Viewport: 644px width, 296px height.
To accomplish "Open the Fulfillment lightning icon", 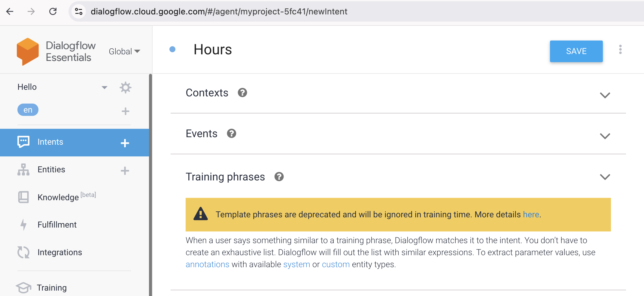I will point(23,224).
